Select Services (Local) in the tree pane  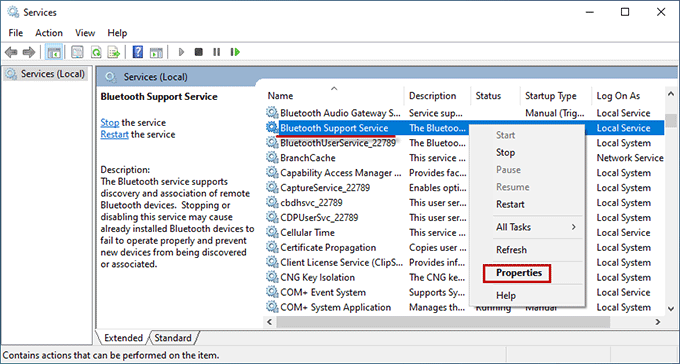(x=46, y=74)
